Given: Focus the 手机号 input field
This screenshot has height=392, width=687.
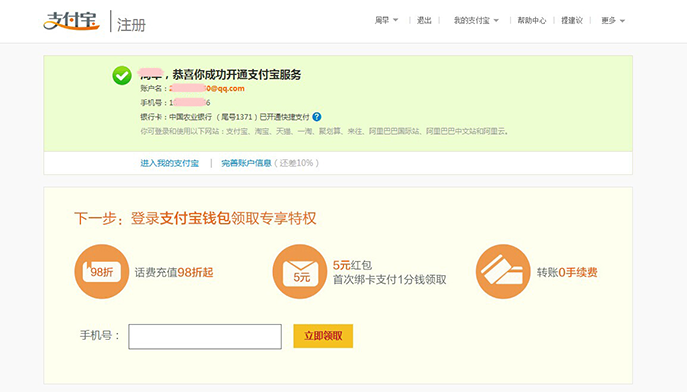Looking at the screenshot, I should (x=205, y=336).
